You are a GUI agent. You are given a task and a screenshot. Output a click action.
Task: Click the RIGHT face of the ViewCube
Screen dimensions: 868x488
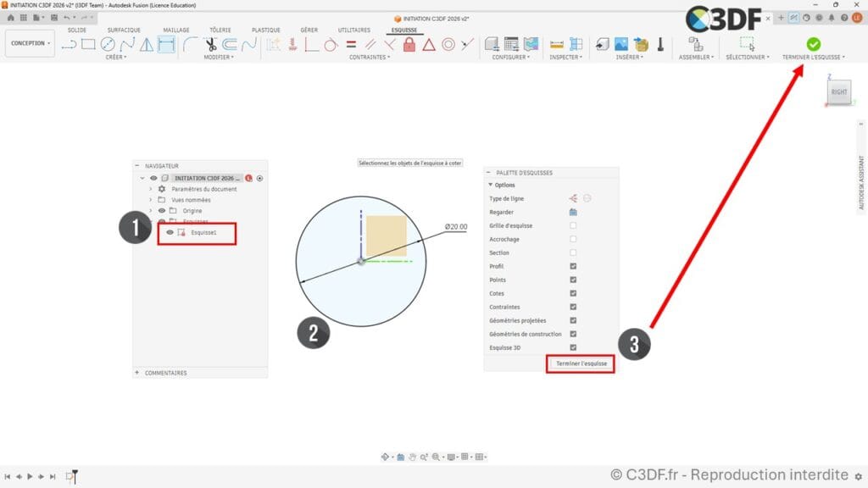coord(838,91)
